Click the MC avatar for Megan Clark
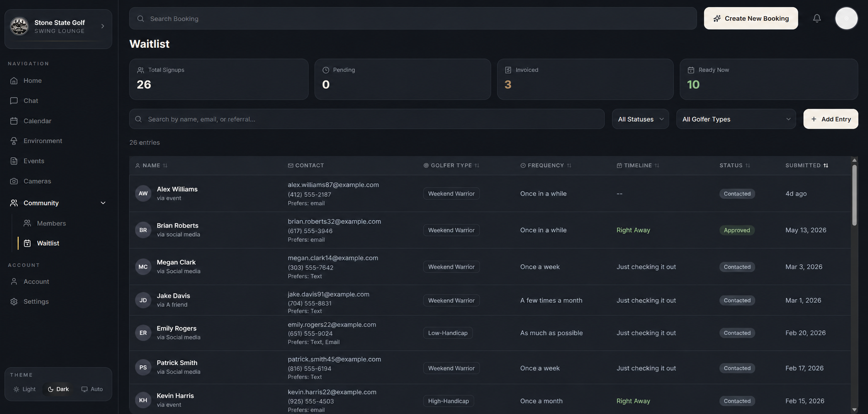The width and height of the screenshot is (868, 414). tap(143, 267)
